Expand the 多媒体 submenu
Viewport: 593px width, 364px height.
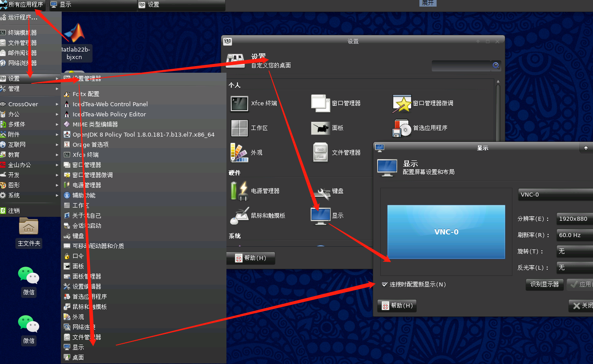click(x=30, y=124)
